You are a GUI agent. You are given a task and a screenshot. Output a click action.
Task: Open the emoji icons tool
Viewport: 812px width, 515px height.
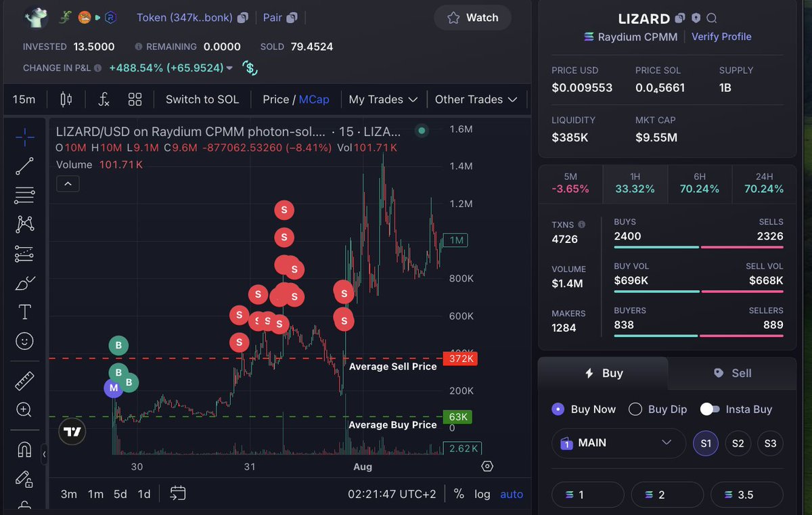pyautogui.click(x=24, y=341)
